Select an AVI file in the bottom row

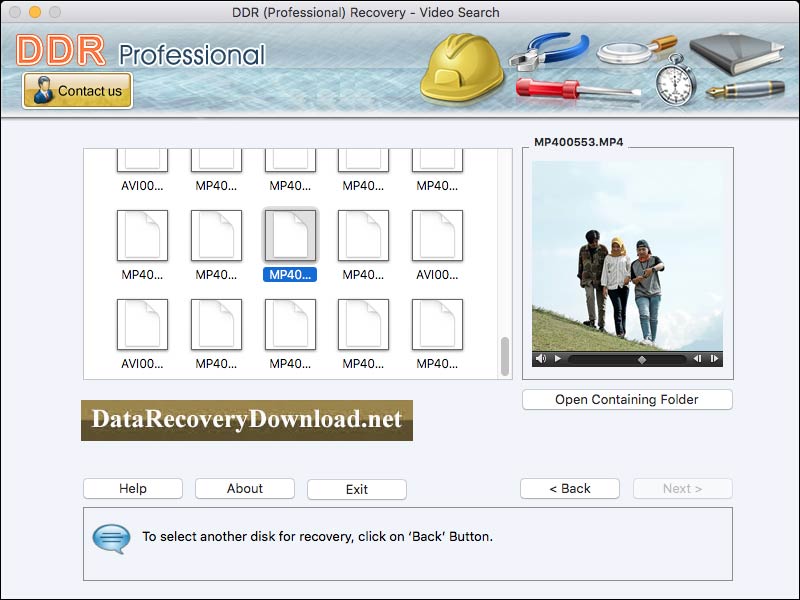142,325
